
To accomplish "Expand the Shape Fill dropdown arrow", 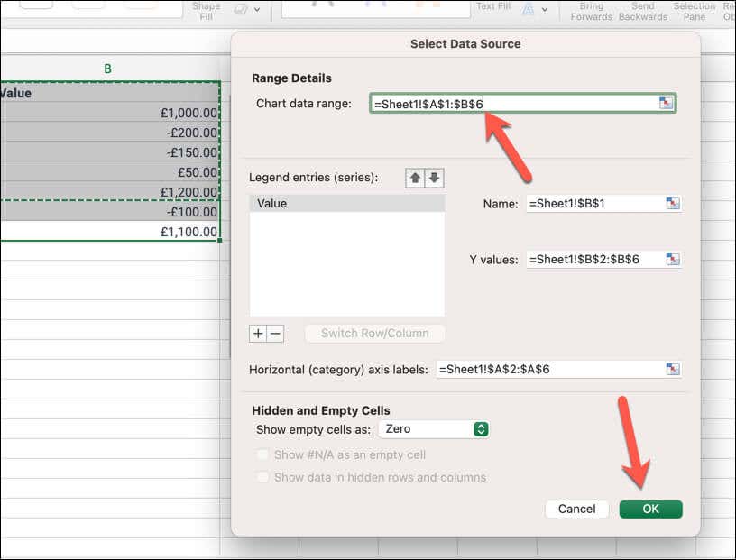I will (257, 10).
